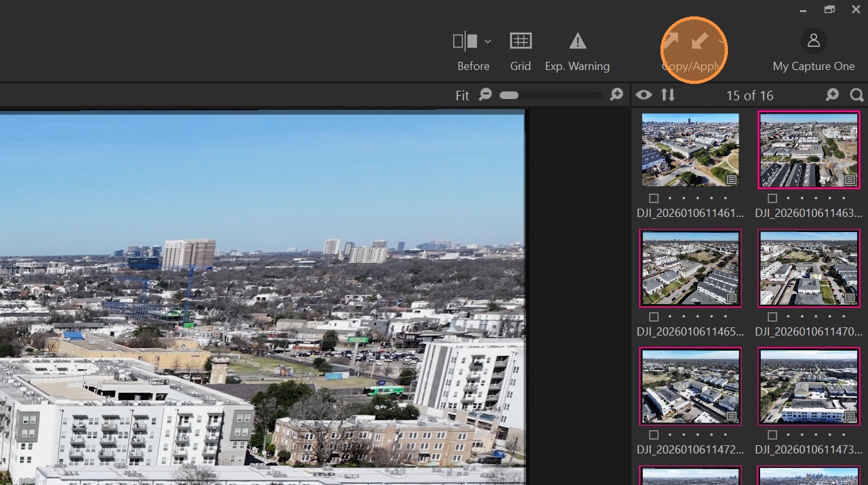Click the color tag box under DJI_2026010611461
The width and height of the screenshot is (868, 485).
pos(654,198)
